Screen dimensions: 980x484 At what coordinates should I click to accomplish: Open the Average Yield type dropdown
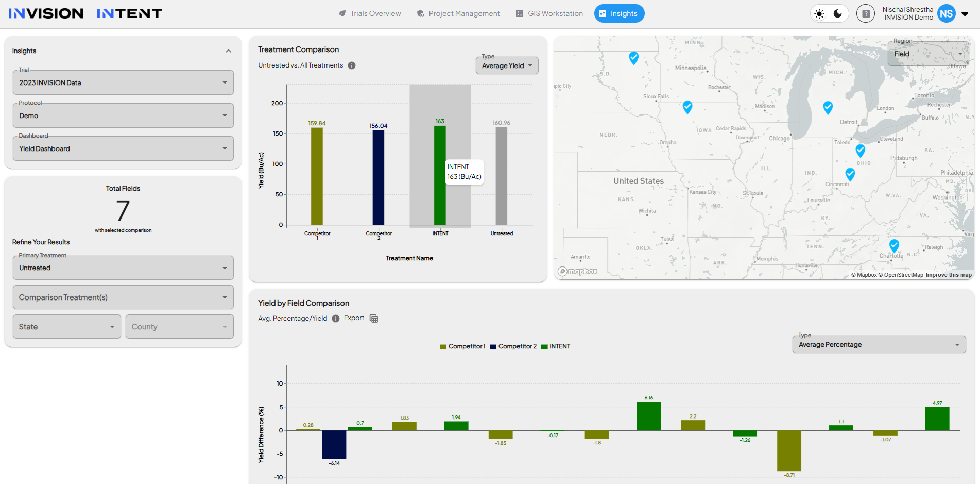(507, 66)
